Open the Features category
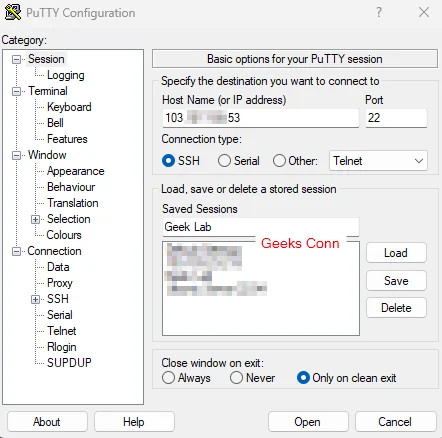Screen dimensions: 442x438 (x=67, y=139)
